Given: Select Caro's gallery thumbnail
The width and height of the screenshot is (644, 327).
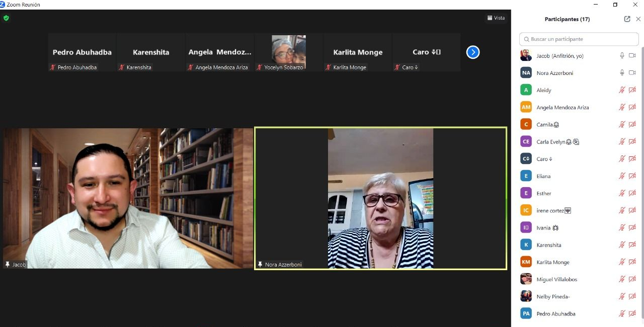Looking at the screenshot, I should point(427,52).
